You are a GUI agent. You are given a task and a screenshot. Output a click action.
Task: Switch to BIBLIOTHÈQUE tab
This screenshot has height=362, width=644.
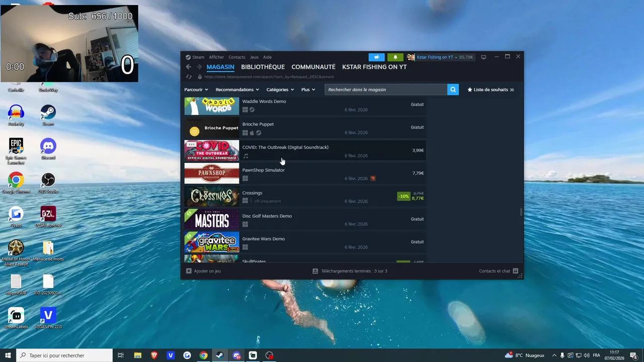pyautogui.click(x=263, y=67)
